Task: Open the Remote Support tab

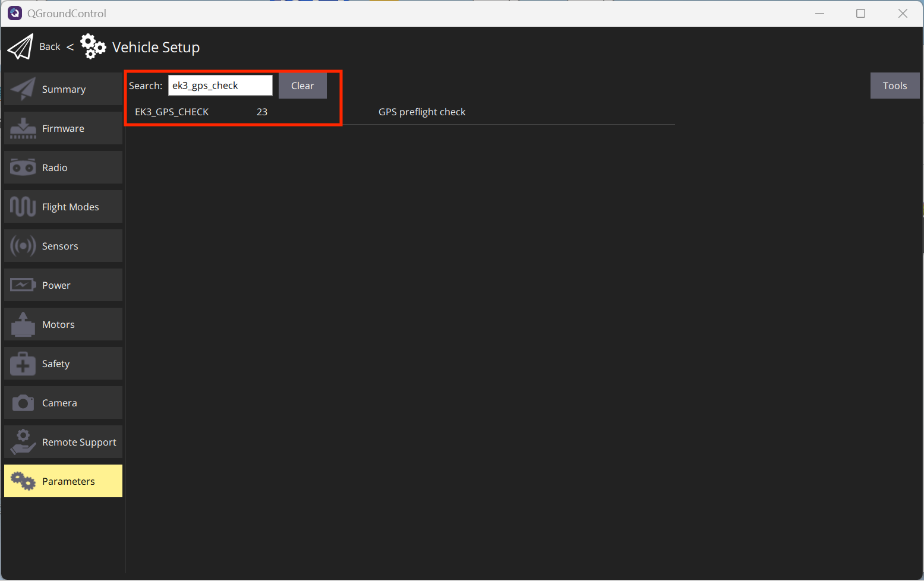Action: click(63, 442)
